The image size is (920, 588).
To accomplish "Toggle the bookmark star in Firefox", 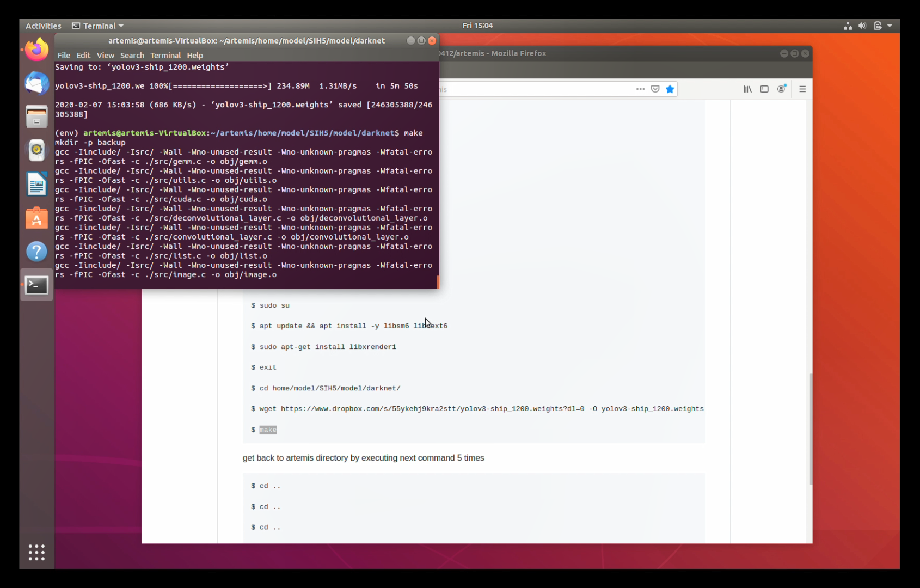I will [x=670, y=89].
